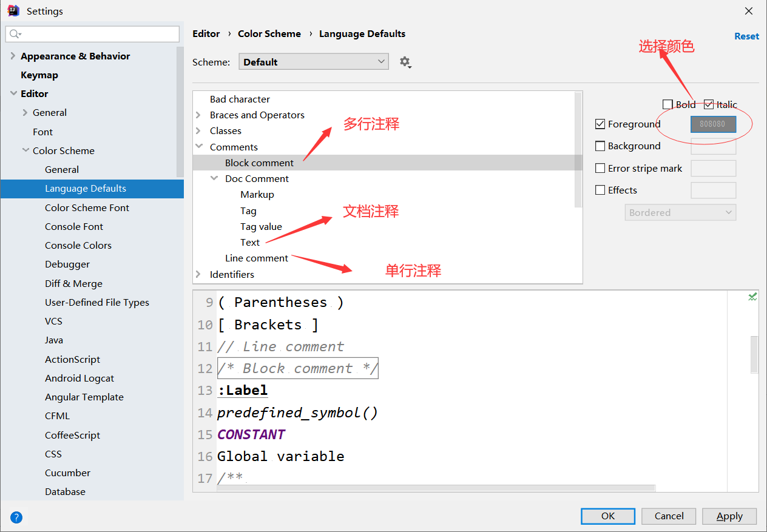Image resolution: width=767 pixels, height=532 pixels.
Task: Click the Effects color swatch
Action: (713, 190)
